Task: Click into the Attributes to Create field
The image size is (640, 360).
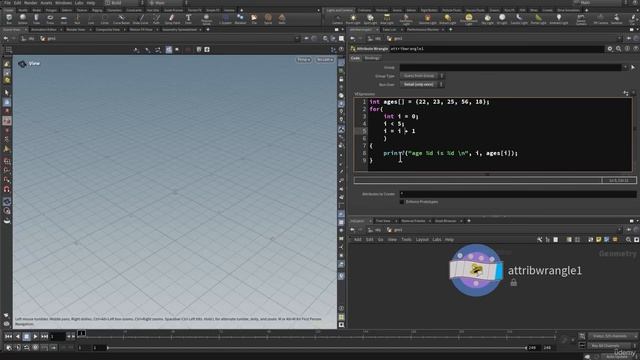Action: (x=518, y=194)
